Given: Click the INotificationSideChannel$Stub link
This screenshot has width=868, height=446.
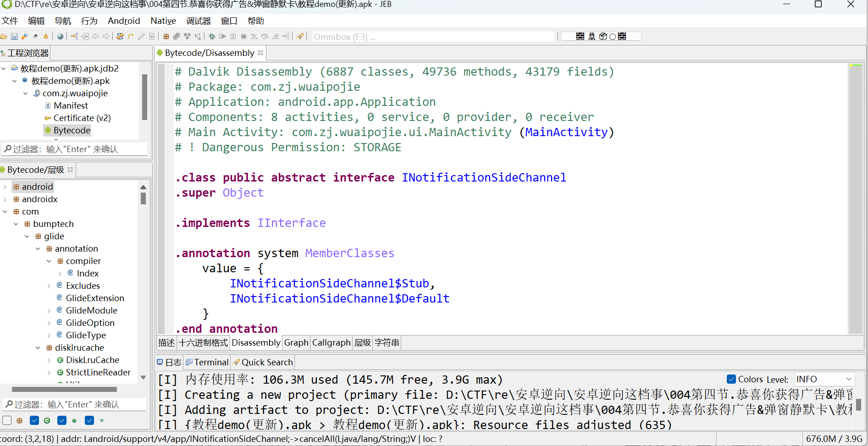Looking at the screenshot, I should (329, 283).
